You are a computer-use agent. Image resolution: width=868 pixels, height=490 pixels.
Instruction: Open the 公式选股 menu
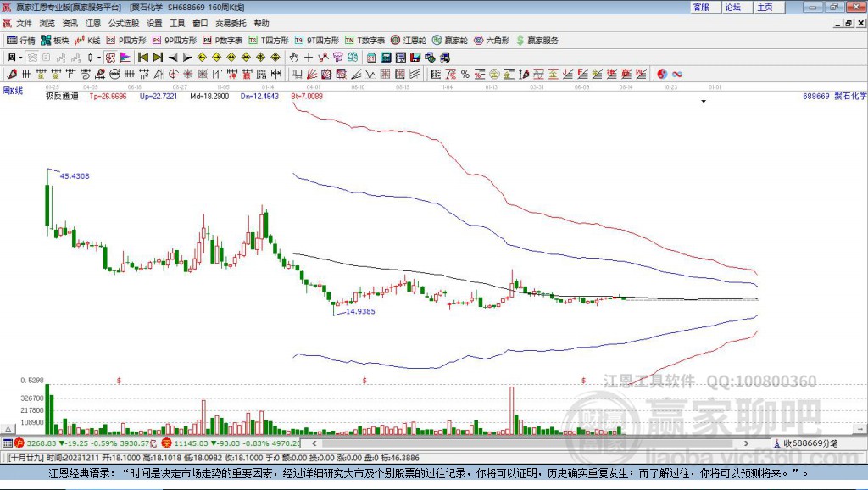[x=124, y=23]
